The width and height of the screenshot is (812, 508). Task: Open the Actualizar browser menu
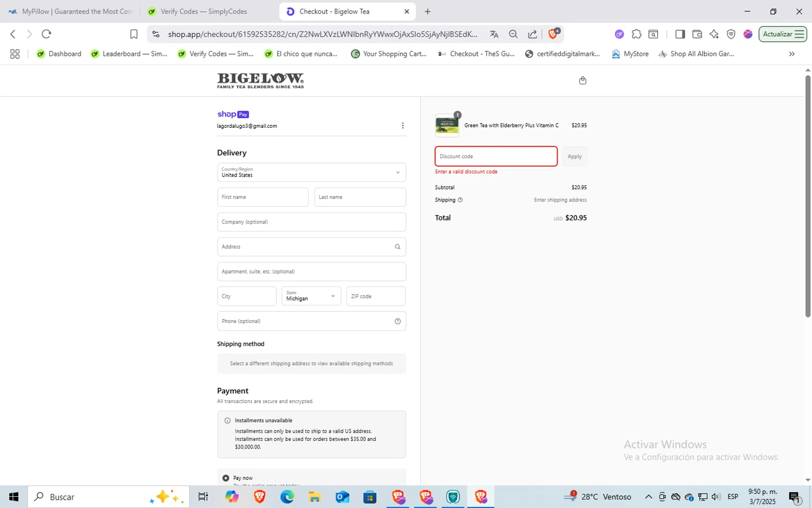point(783,34)
